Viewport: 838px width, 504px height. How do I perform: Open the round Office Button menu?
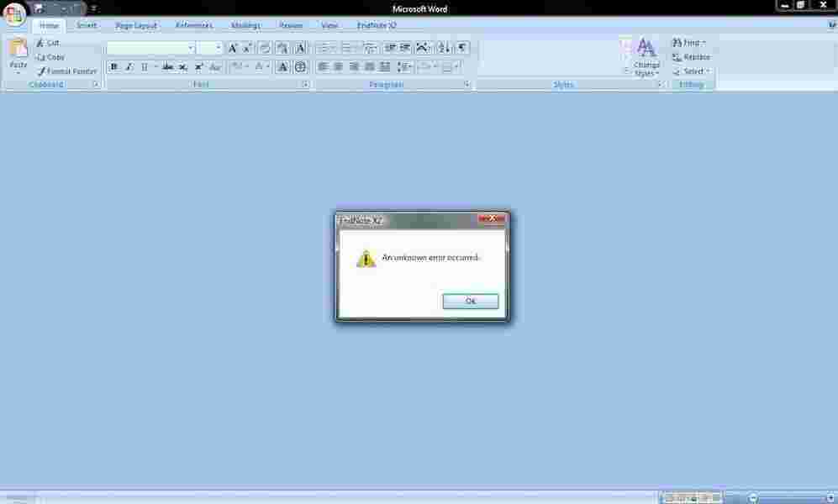(x=14, y=14)
